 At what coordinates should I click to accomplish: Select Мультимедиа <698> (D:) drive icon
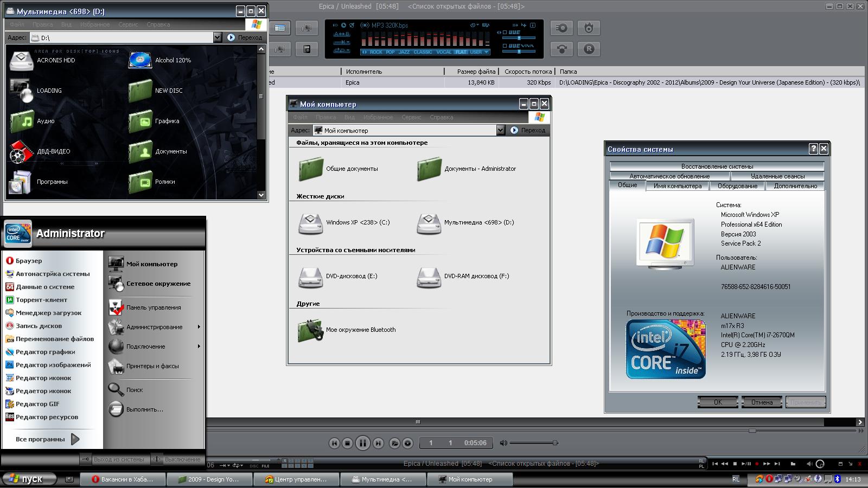coord(429,223)
